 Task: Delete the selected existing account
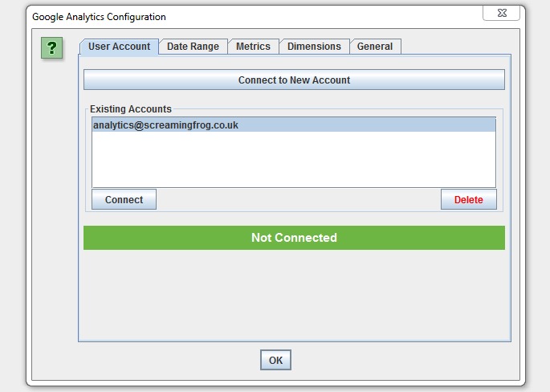(x=469, y=199)
